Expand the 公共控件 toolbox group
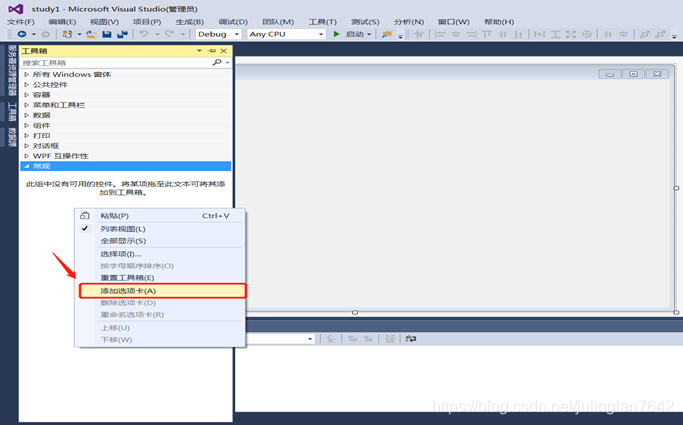The image size is (683, 425). click(x=27, y=84)
